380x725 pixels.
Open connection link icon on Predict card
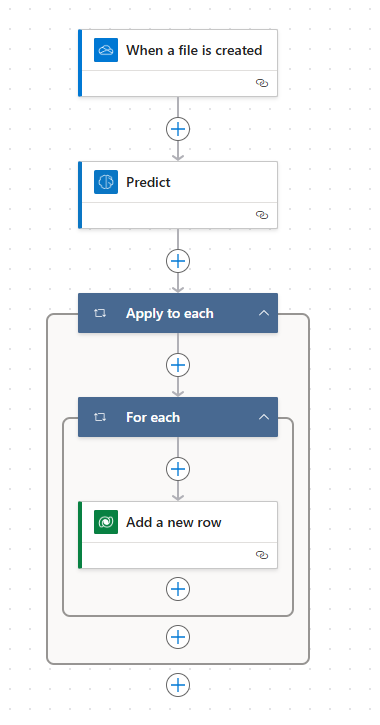pos(262,215)
